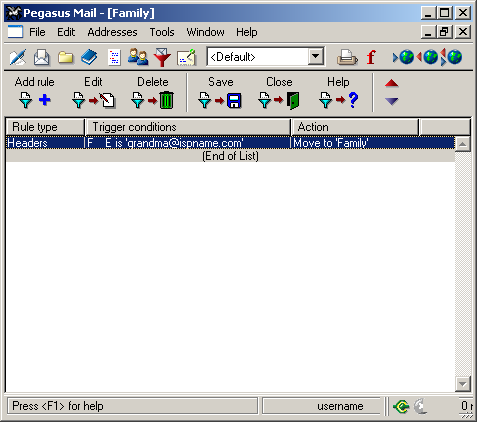Click the (End of List) entry
Screen dimensions: 477x422
[x=230, y=156]
